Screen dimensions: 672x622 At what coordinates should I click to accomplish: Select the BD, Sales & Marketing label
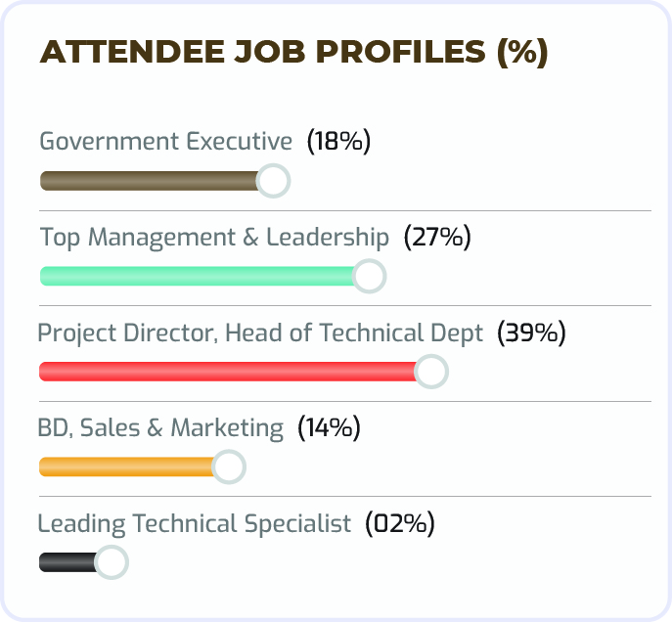tap(160, 427)
